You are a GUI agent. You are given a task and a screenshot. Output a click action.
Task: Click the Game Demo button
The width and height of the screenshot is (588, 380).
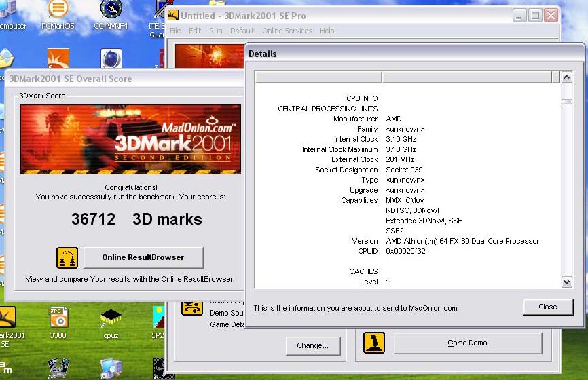point(467,343)
